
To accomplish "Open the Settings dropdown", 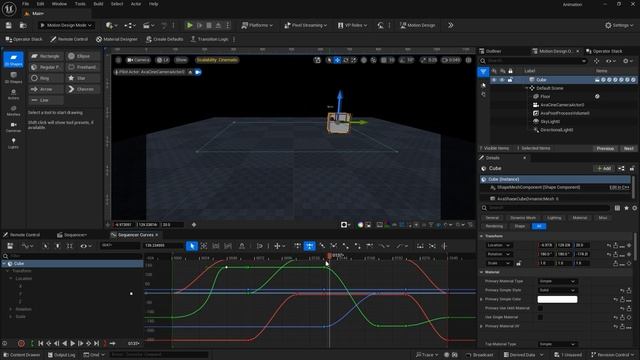I will pos(620,25).
